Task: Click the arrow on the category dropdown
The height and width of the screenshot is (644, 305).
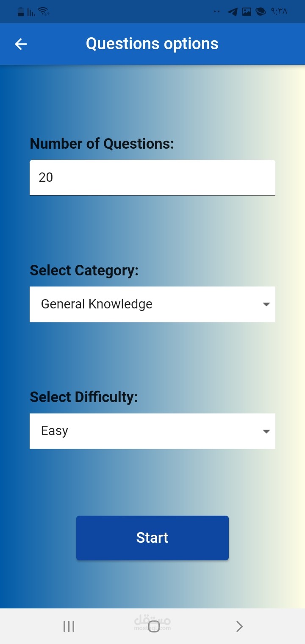Action: click(x=266, y=304)
